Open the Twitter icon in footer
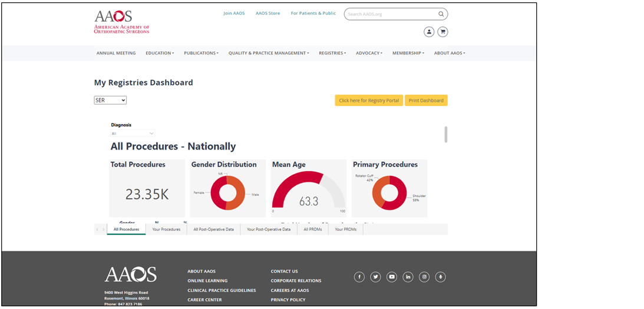 [x=375, y=277]
